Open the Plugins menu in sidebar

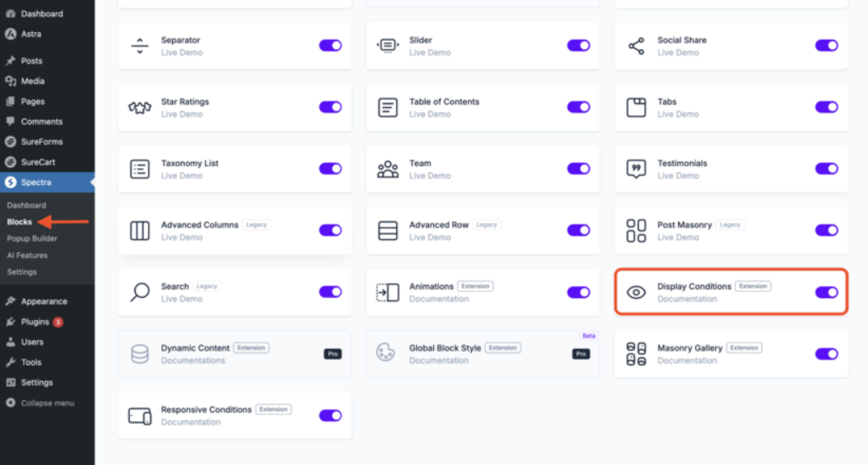pos(35,322)
